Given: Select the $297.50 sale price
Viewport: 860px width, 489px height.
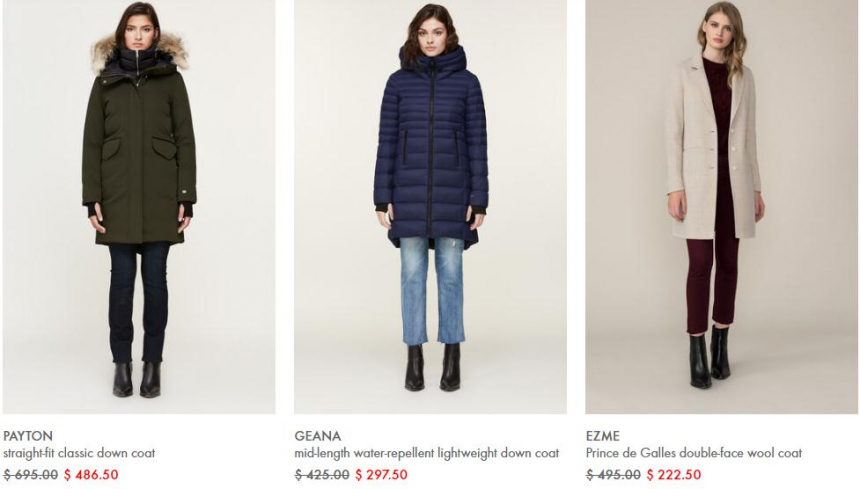Looking at the screenshot, I should coord(381,474).
